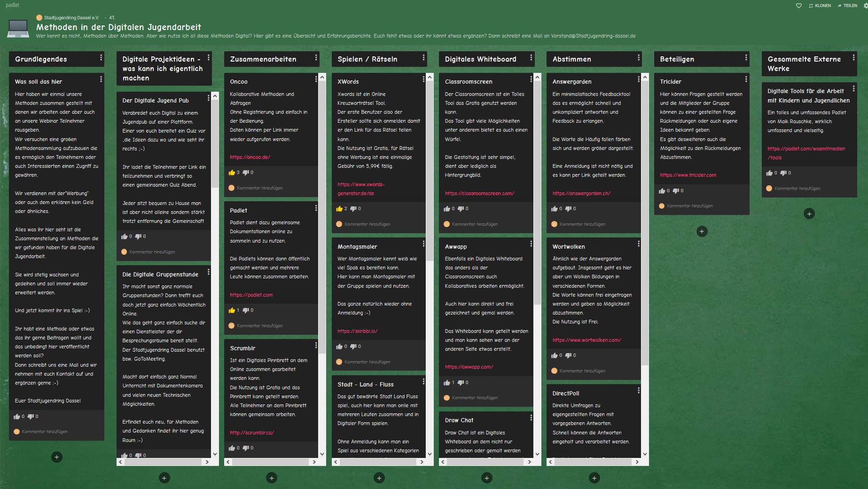Viewport: 868px width, 489px height.
Task: Thumbs down the Answergarden post
Action: pos(568,209)
